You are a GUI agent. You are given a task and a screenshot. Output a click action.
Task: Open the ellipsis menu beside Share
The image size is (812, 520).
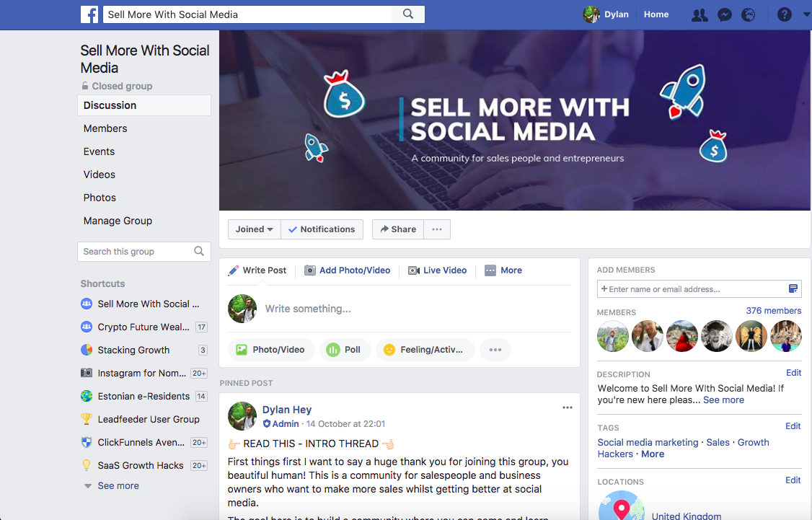(x=437, y=229)
